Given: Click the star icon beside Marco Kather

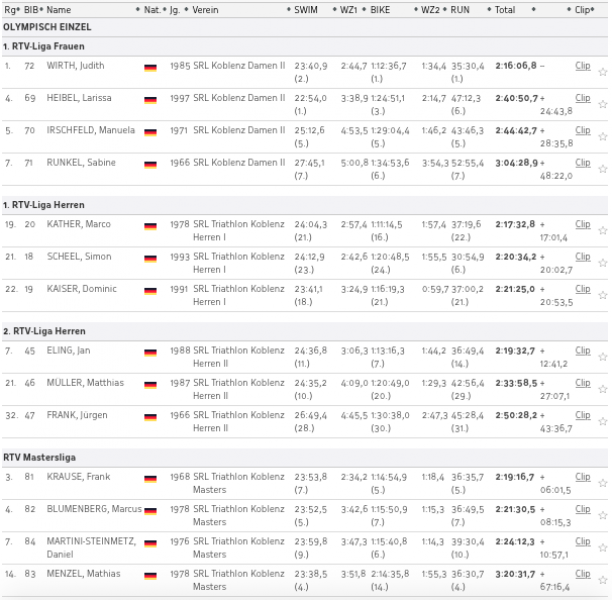Looking at the screenshot, I should (602, 230).
